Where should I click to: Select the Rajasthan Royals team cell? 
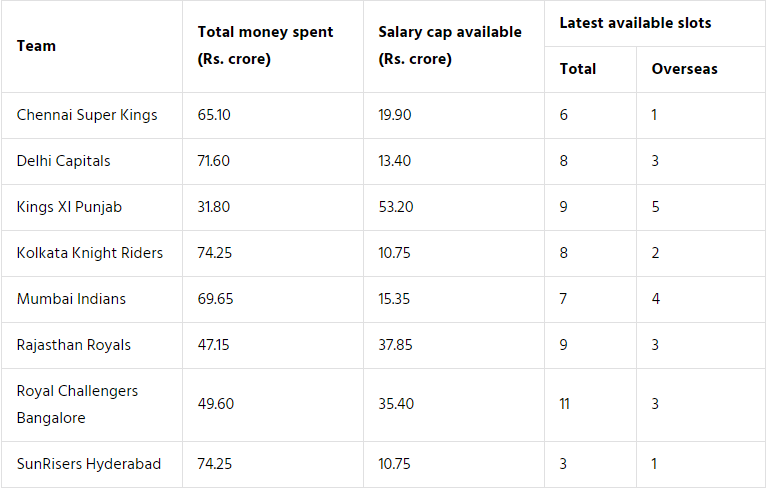pos(75,345)
